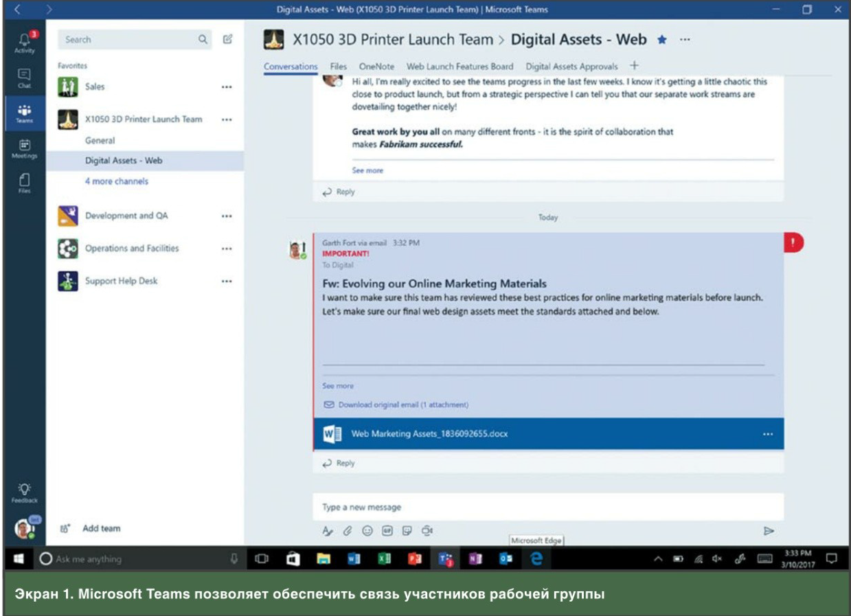Open the GIF picker icon
This screenshot has height=616, width=851.
pos(387,530)
